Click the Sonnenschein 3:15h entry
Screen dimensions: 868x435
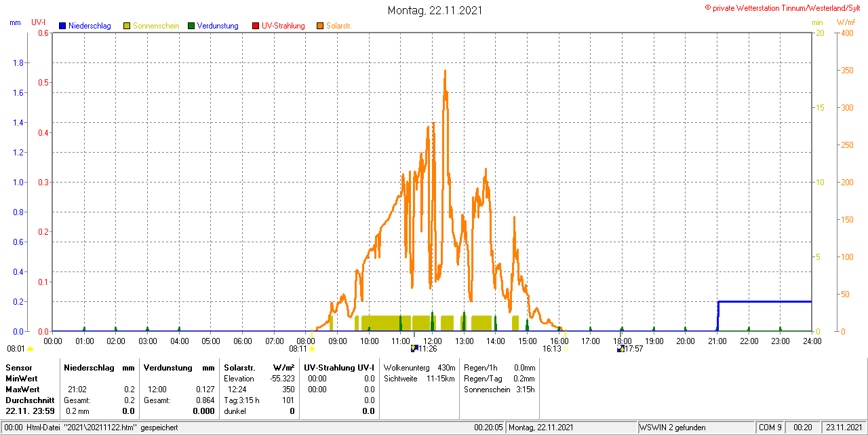(499, 390)
